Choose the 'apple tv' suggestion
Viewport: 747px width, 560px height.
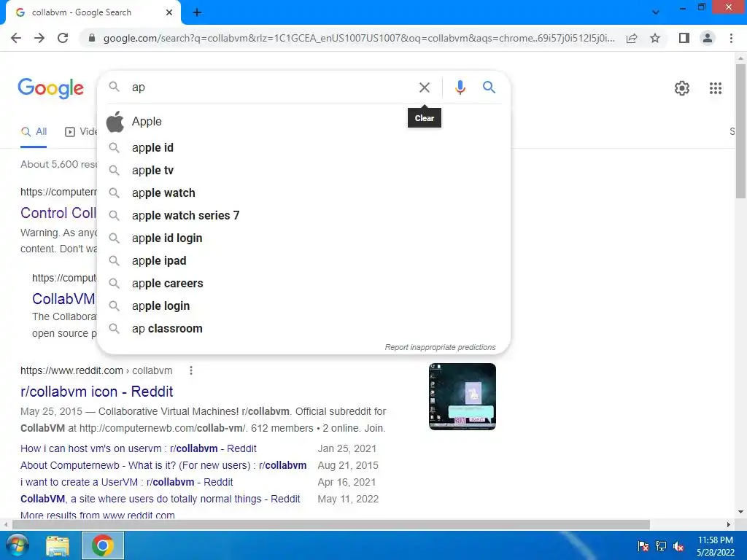[303, 171]
